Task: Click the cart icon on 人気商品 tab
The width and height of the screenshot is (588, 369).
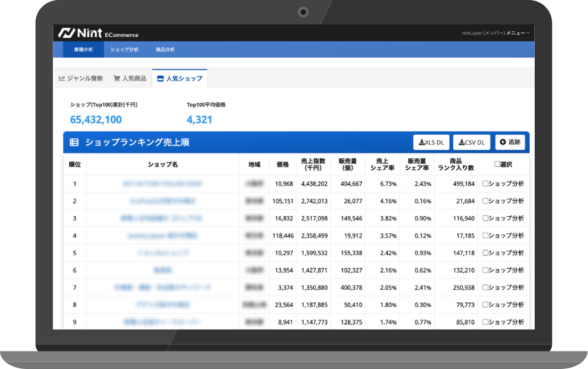Action: [117, 78]
